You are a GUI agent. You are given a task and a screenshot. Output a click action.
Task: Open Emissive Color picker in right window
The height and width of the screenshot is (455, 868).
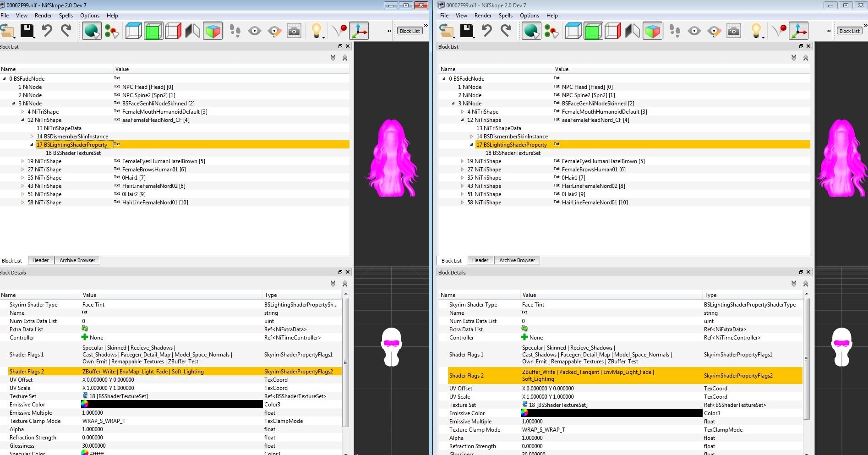(x=524, y=413)
